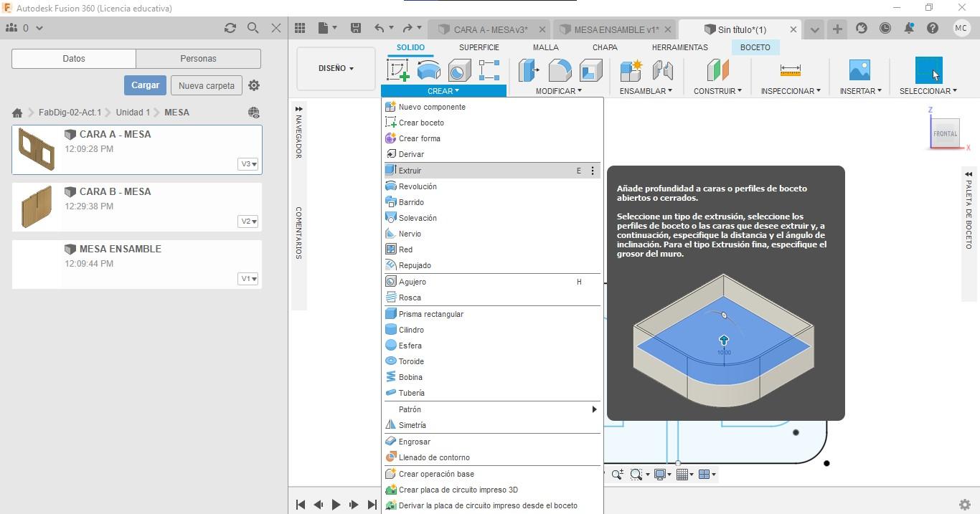This screenshot has height=514, width=980.
Task: Select Barrido menu entry
Action: point(492,202)
